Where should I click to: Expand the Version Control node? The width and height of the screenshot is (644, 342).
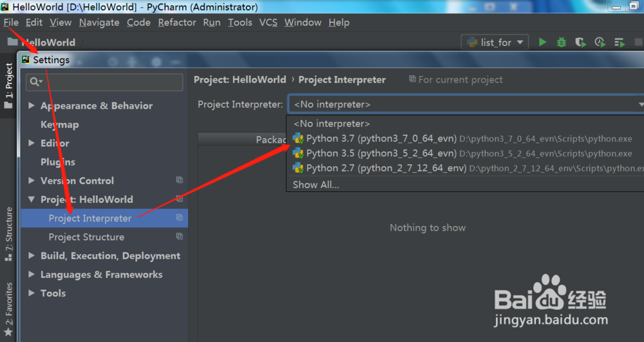31,180
